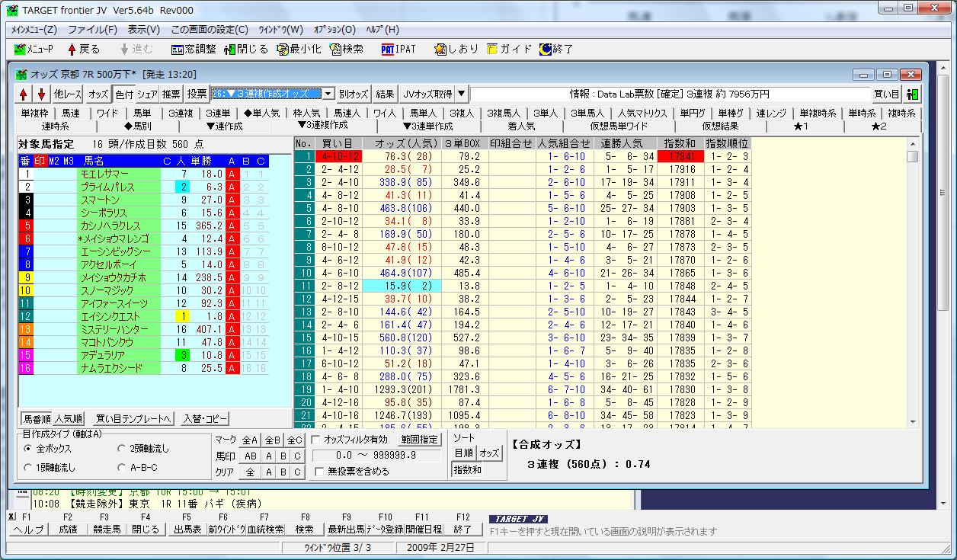Switch list order to 人気順
Viewport: 957px width, 560px height.
(x=69, y=418)
